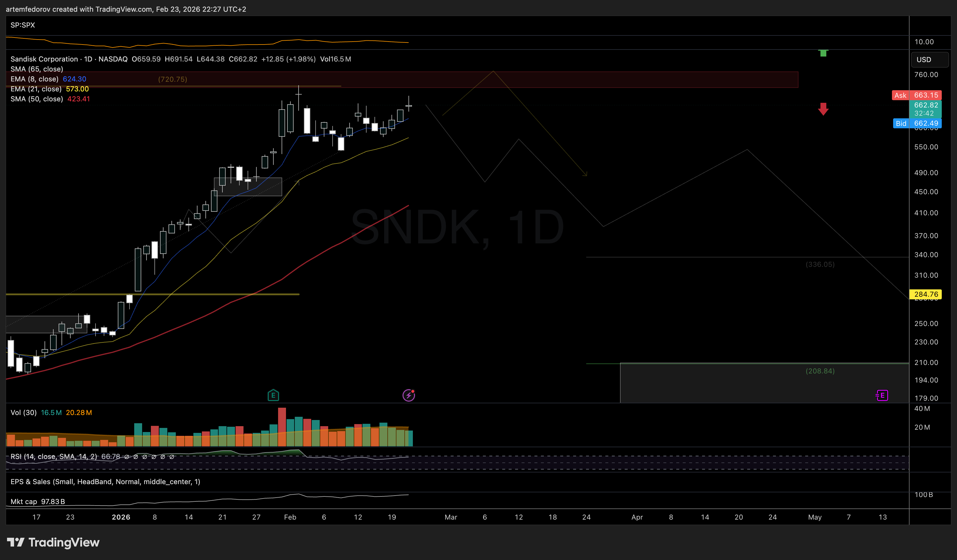Screen dimensions: 957x560
Task: Click the 32:42 countdown timer label
Action: (924, 113)
